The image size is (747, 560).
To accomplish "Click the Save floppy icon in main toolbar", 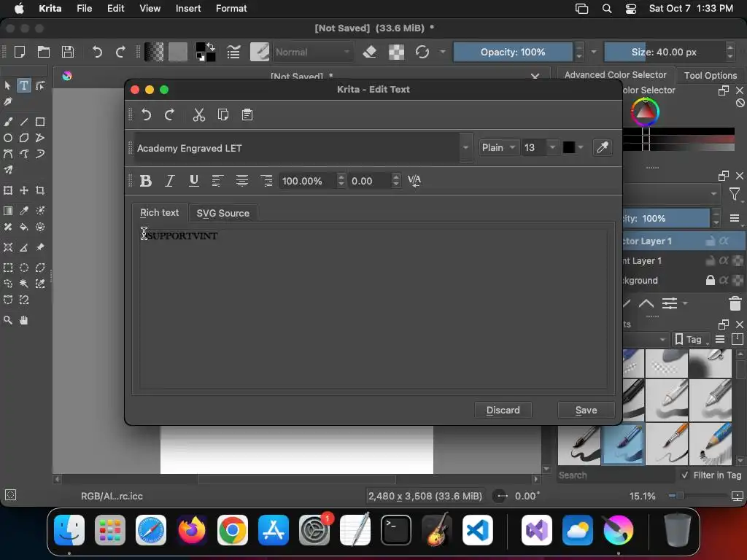I will click(68, 52).
